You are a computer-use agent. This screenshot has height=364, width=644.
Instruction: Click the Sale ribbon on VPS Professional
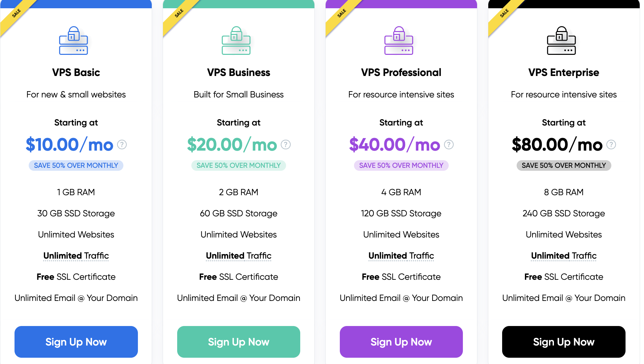[341, 14]
